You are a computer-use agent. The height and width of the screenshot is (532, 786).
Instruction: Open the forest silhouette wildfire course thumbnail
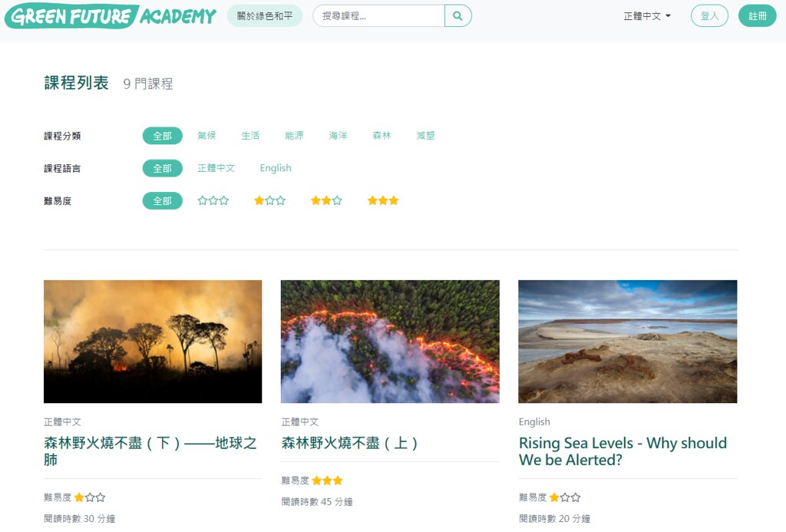[153, 342]
